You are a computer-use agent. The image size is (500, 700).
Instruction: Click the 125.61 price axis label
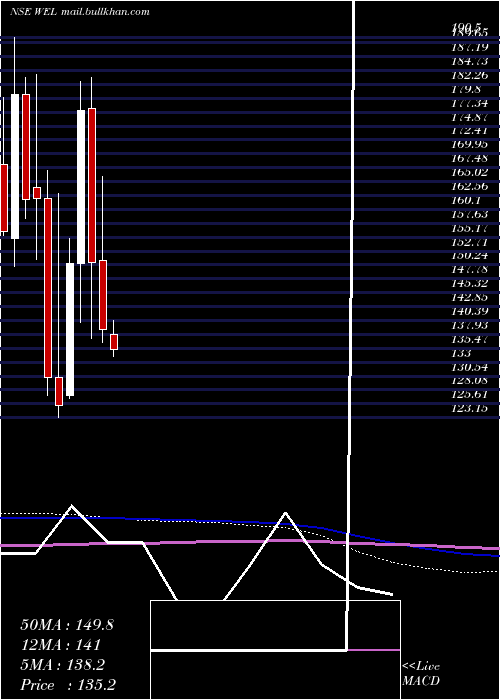pyautogui.click(x=469, y=394)
